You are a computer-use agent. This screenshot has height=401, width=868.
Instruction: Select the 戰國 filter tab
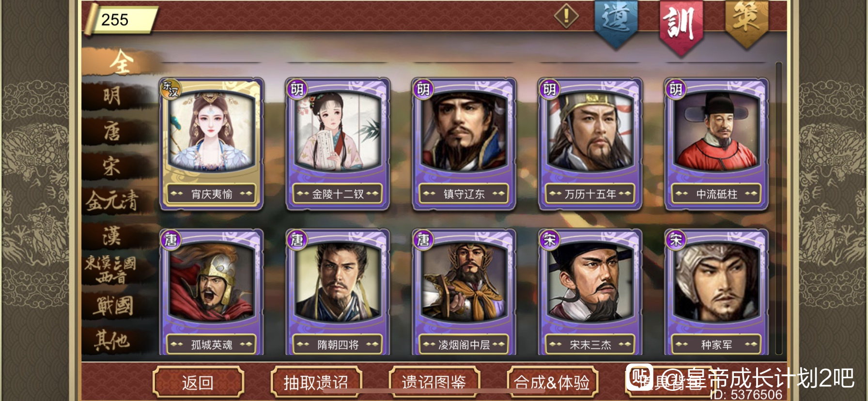[114, 306]
